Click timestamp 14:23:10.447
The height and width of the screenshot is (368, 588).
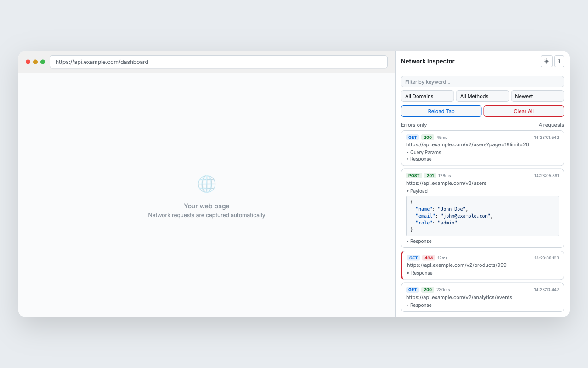pyautogui.click(x=547, y=290)
